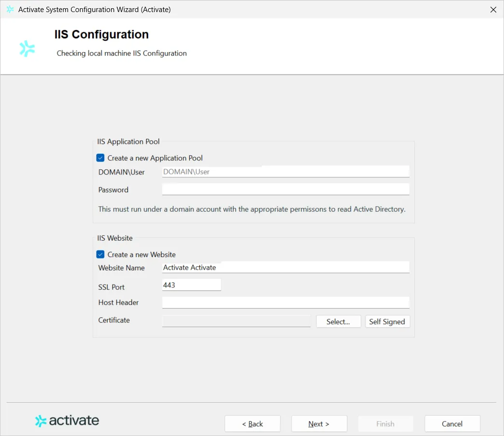Click the Certificate text field
The height and width of the screenshot is (436, 504).
[236, 321]
